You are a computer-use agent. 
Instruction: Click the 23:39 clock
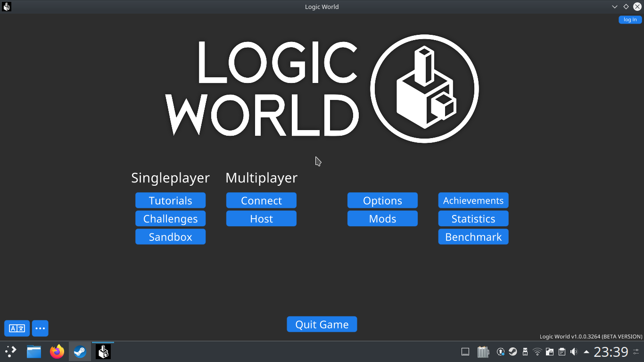611,352
